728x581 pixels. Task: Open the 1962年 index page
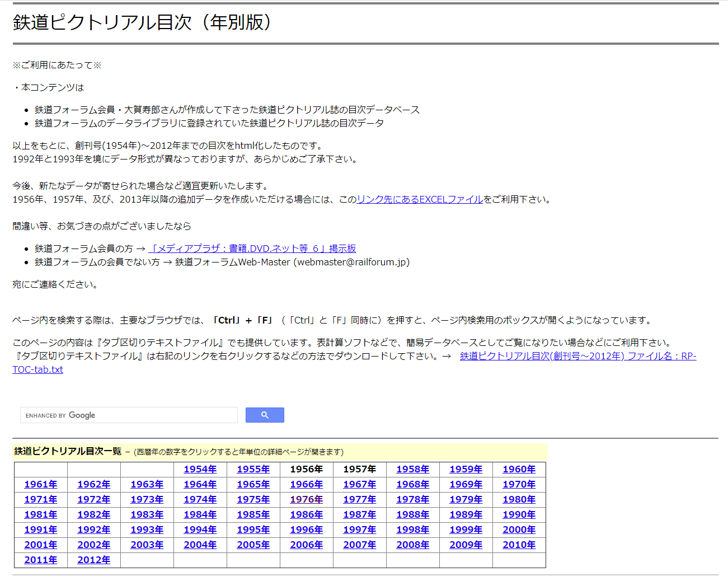point(94,484)
